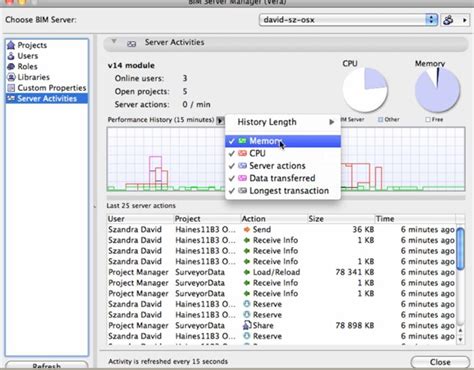The image size is (474, 370).
Task: Click the Users person icon
Action: click(x=11, y=56)
